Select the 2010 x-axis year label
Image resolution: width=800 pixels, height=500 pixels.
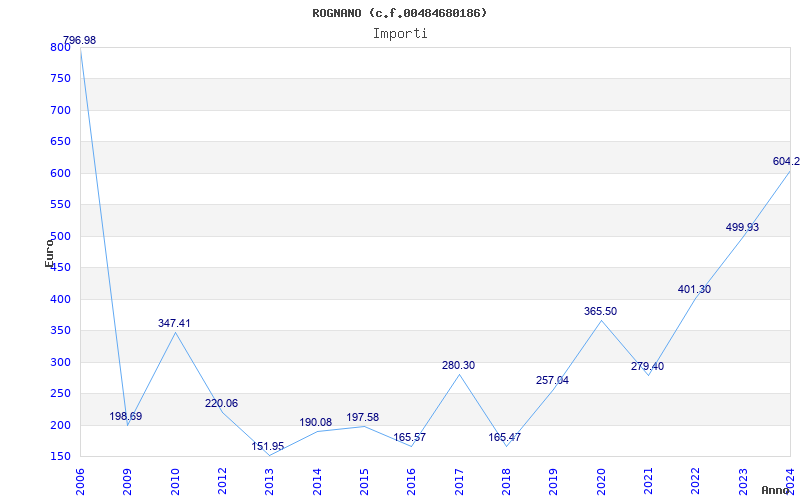click(x=174, y=482)
